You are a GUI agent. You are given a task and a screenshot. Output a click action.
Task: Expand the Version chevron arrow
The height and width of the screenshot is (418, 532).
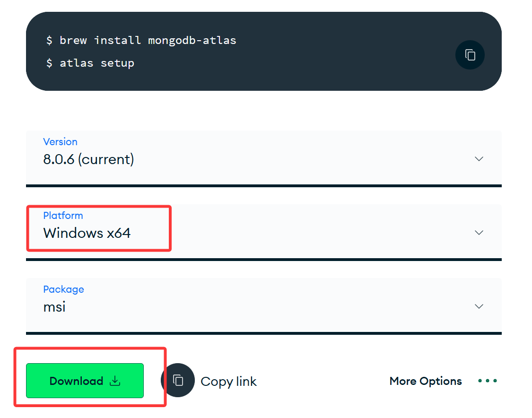[x=479, y=159]
